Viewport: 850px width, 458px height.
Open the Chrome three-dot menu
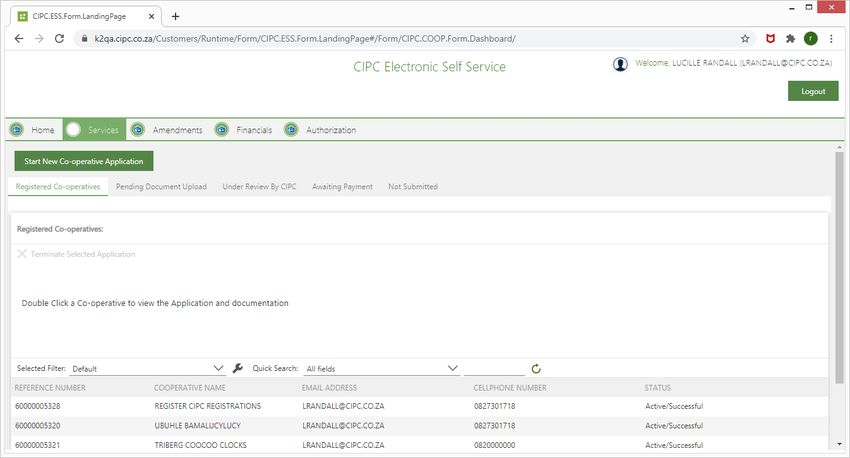click(831, 38)
